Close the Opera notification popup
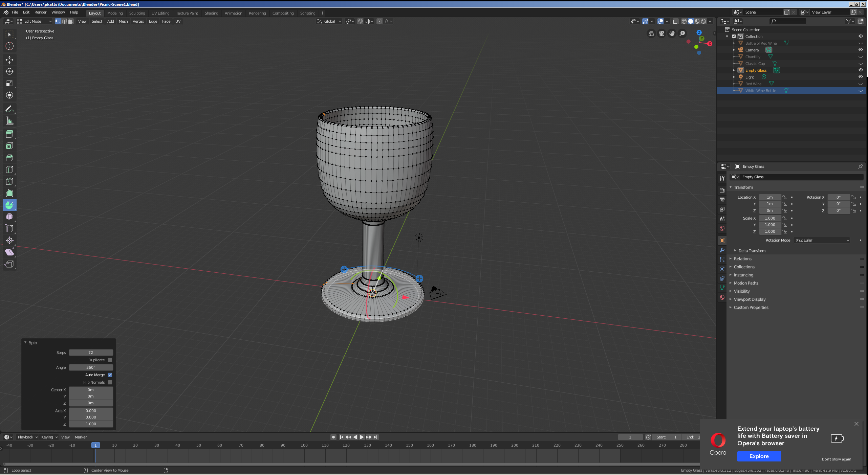The image size is (868, 475). click(856, 424)
